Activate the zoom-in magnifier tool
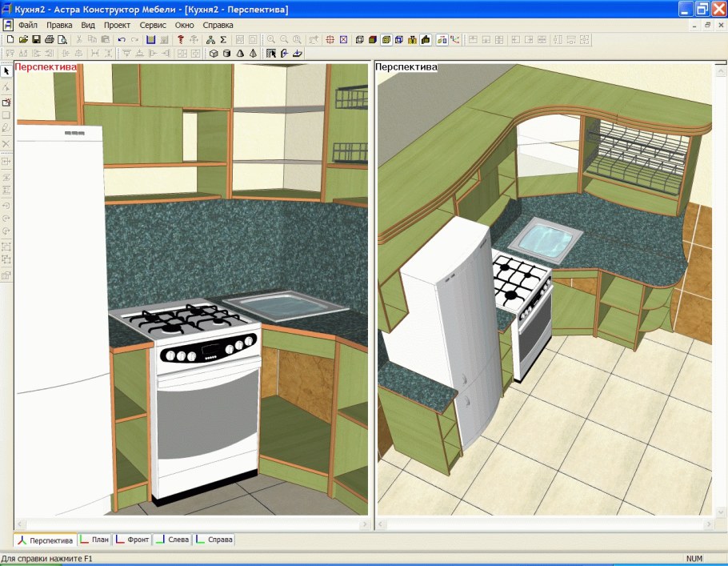This screenshot has height=566, width=728. click(271, 39)
